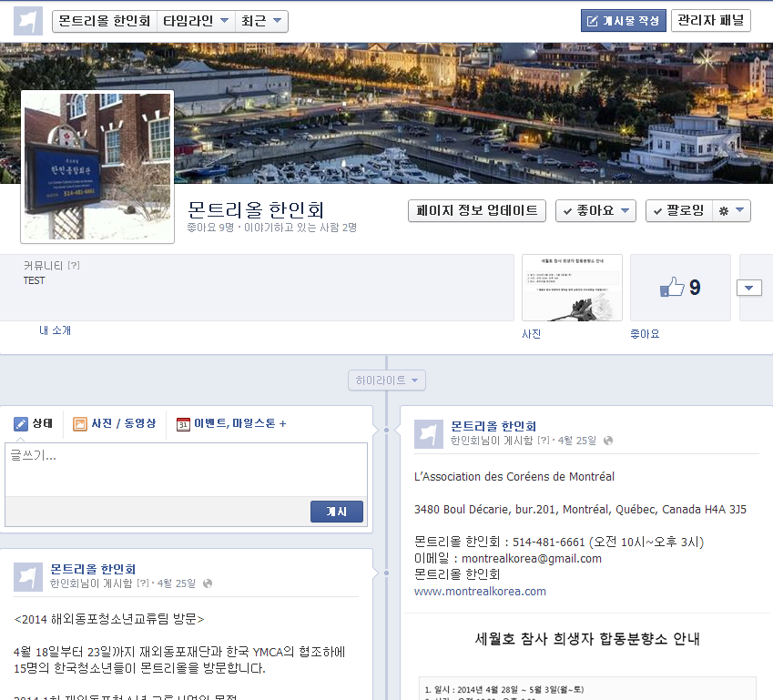
Task: Click the globe privacy icon in right post
Action: 608,441
